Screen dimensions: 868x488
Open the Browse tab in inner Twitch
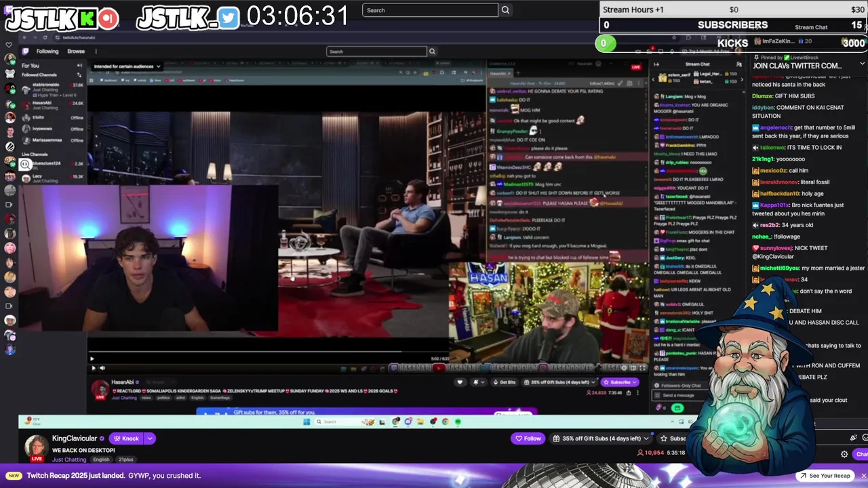coord(76,52)
